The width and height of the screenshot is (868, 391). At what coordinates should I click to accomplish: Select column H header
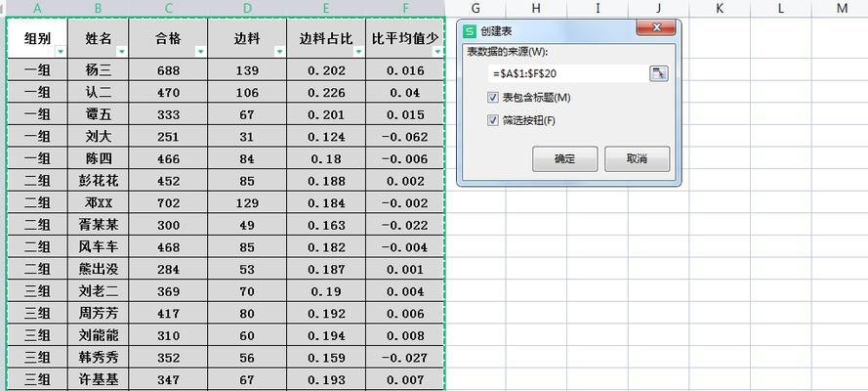pos(536,8)
